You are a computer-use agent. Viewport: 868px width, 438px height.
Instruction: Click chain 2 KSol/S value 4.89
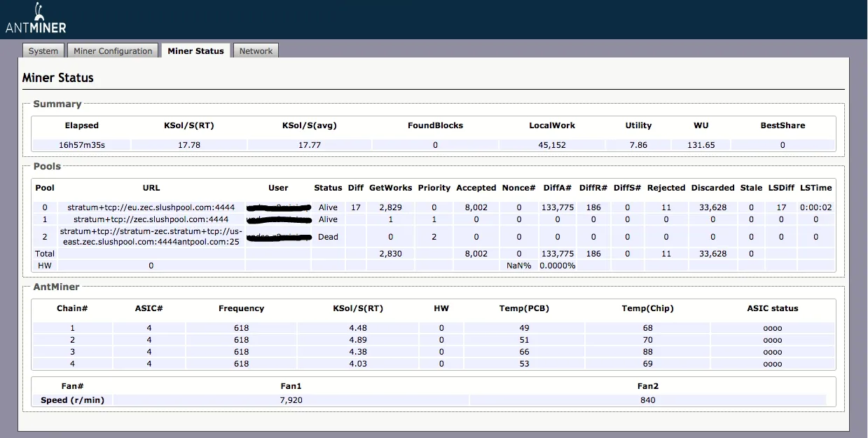[358, 340]
